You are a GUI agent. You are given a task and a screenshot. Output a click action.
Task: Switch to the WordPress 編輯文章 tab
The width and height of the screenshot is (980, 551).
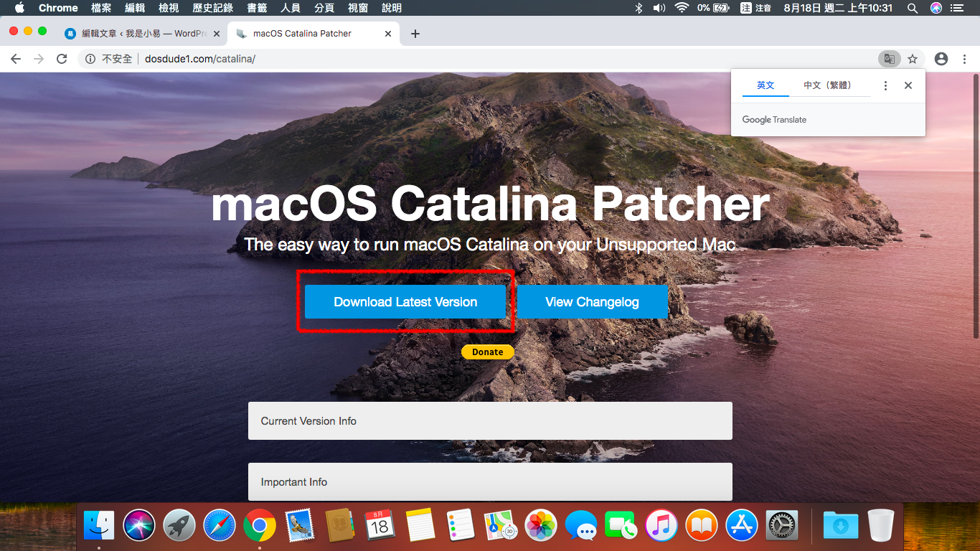click(141, 34)
